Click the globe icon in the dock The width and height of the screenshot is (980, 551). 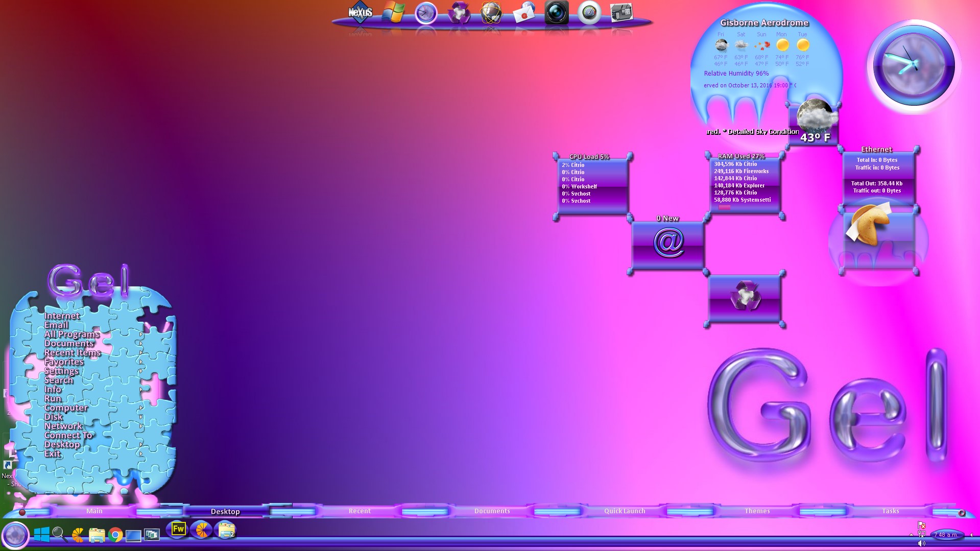[x=491, y=13]
